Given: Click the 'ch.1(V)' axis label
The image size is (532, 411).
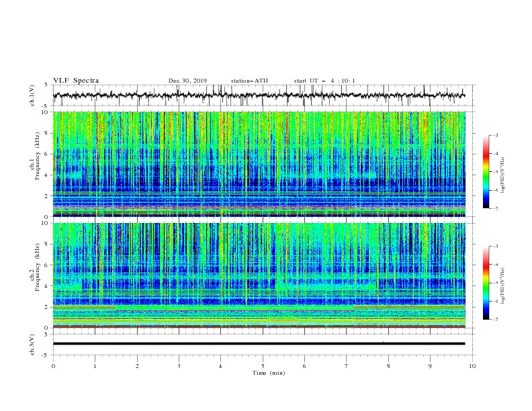Looking at the screenshot, I should 32,95.
